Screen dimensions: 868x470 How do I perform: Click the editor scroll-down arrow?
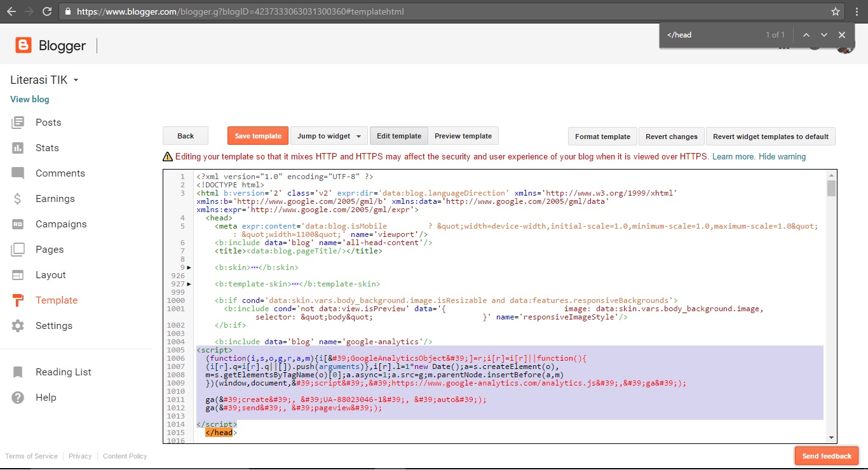[x=831, y=438]
